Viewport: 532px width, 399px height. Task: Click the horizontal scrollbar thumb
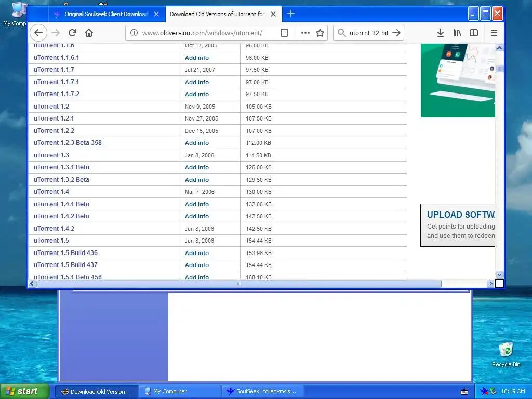click(239, 283)
